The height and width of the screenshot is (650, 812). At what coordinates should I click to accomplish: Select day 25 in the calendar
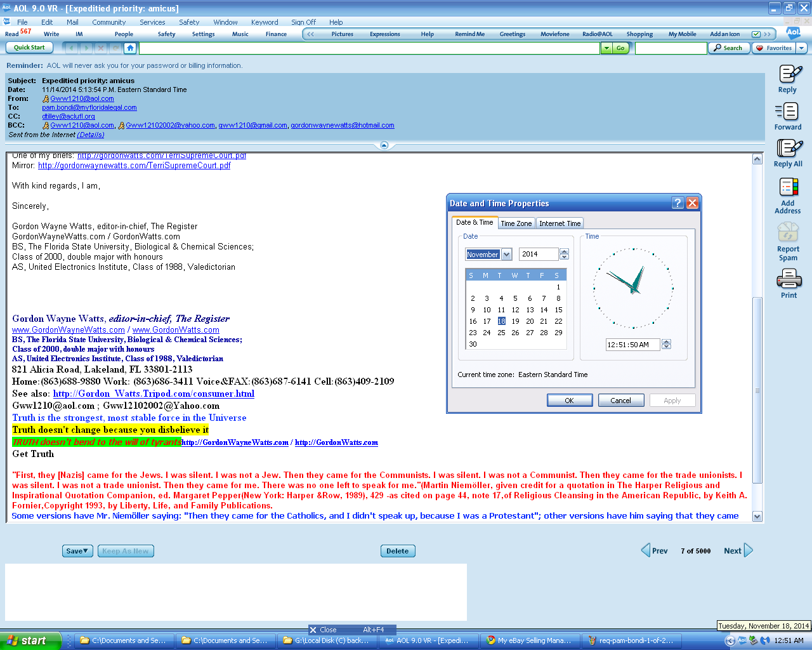[x=501, y=333]
